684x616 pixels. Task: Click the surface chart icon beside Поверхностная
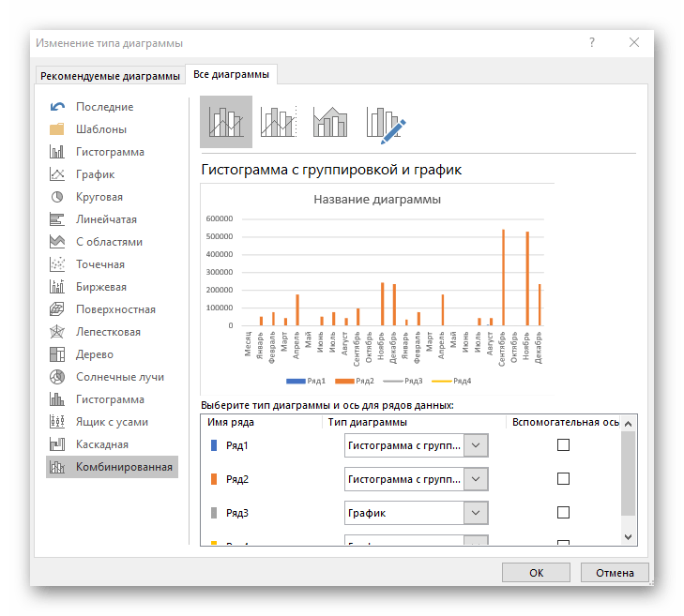57,309
